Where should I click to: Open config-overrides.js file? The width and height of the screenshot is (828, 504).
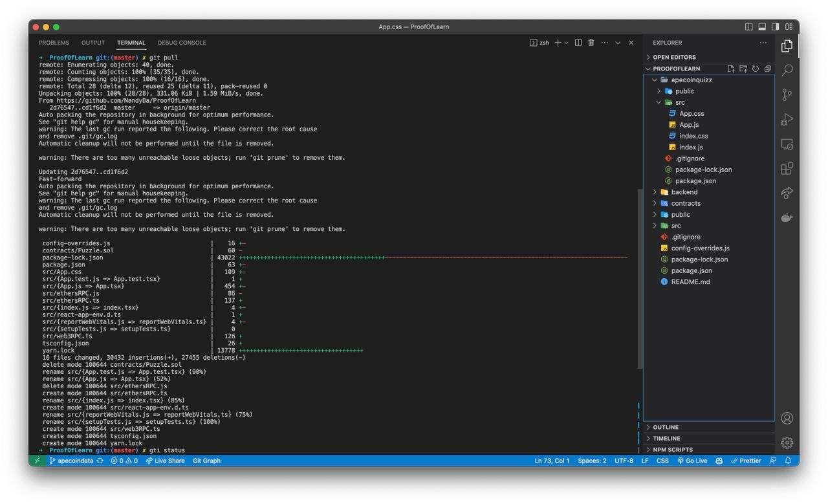(700, 248)
